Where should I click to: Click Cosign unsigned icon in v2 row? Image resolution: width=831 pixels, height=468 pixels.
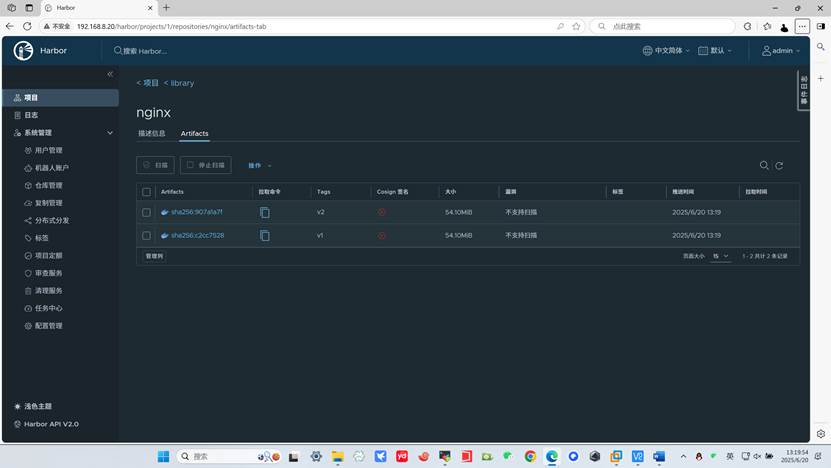(x=382, y=212)
